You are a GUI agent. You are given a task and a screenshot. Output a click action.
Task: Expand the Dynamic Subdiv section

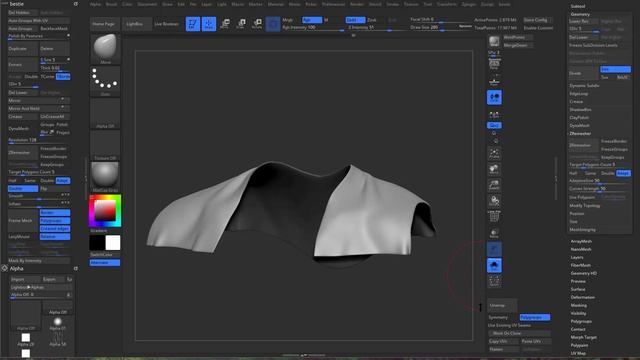(584, 86)
